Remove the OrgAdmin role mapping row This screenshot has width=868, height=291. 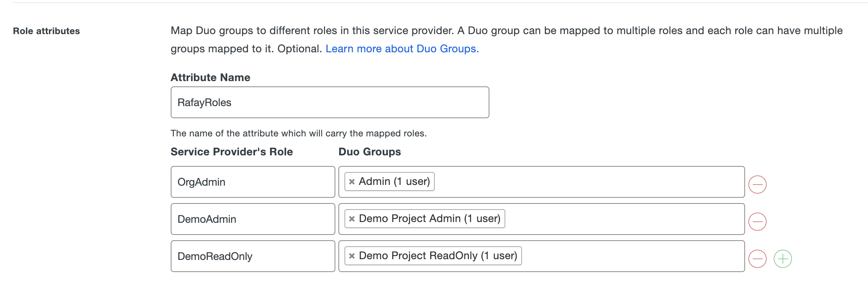[x=757, y=185]
